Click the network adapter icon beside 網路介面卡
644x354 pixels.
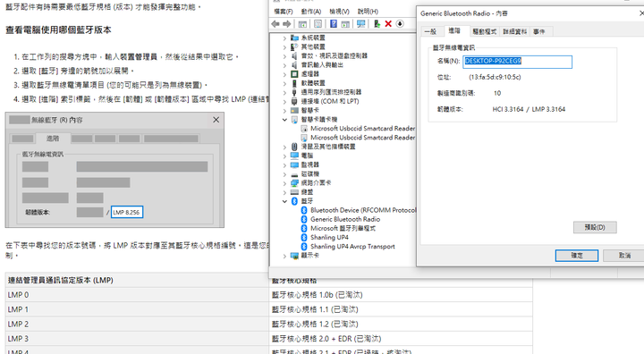(x=294, y=182)
